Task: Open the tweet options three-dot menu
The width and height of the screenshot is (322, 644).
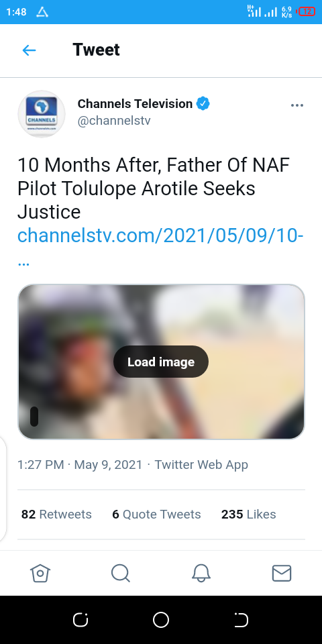Action: coord(297,105)
